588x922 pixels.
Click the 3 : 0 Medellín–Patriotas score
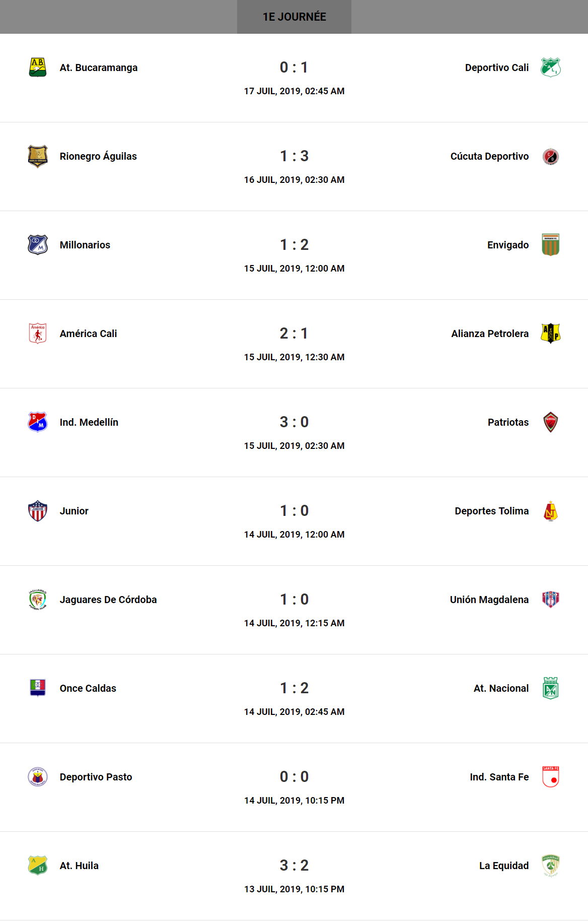[294, 422]
